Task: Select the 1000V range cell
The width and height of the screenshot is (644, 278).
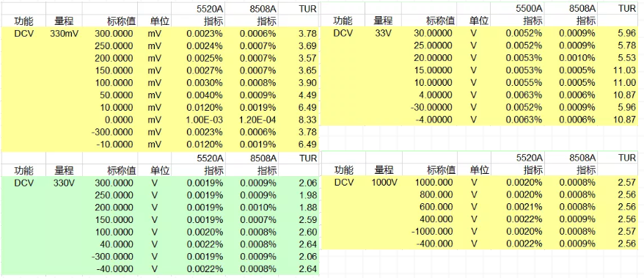Action: 384,182
